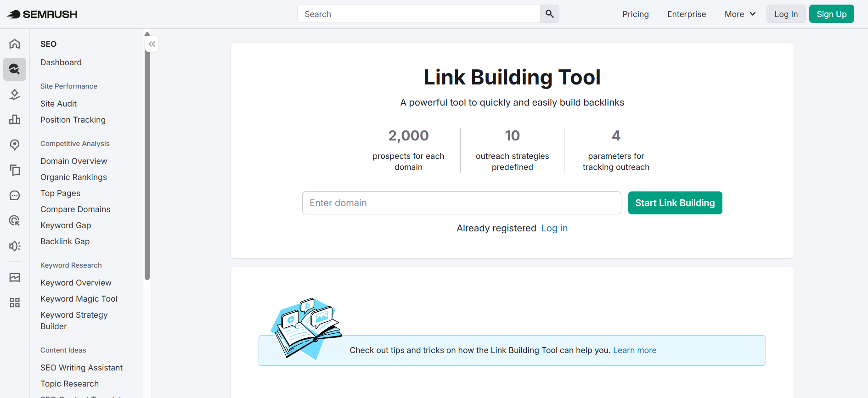Click the sidebar scroll-up arrow
Screen dimensions: 868x398
(147, 34)
